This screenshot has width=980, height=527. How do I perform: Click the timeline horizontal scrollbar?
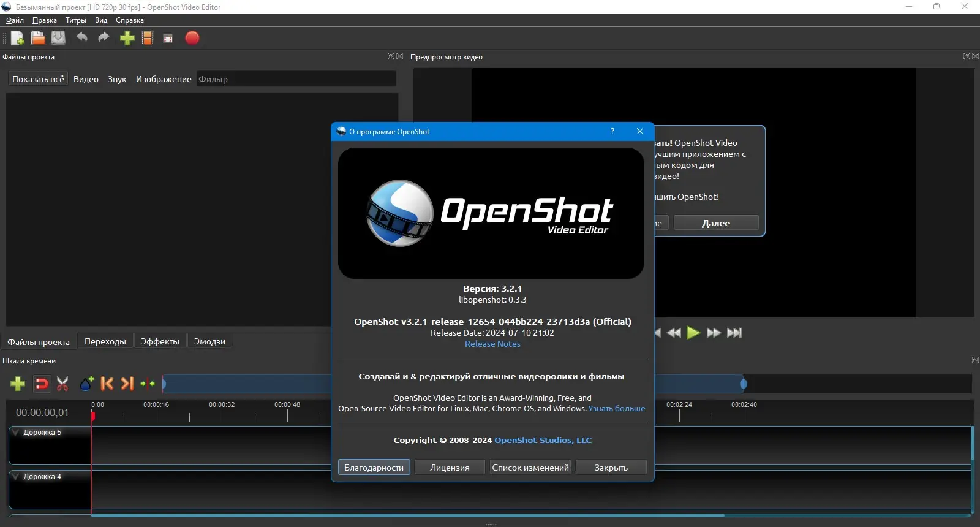pyautogui.click(x=408, y=515)
